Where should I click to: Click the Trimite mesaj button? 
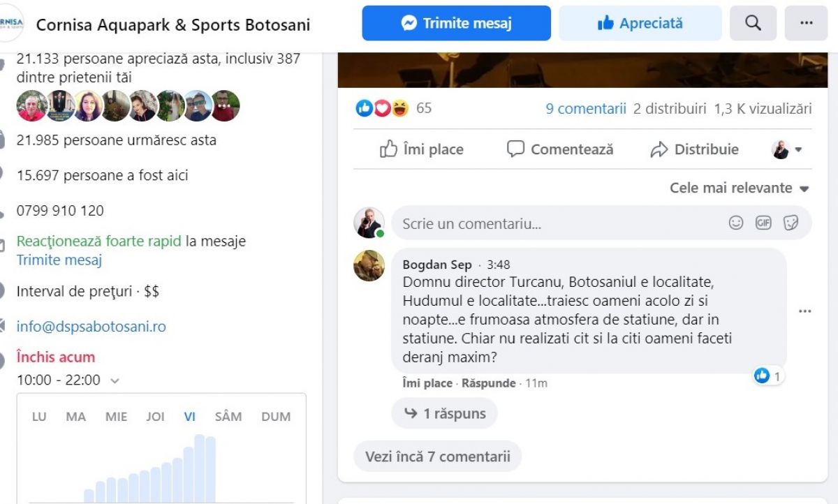point(456,23)
